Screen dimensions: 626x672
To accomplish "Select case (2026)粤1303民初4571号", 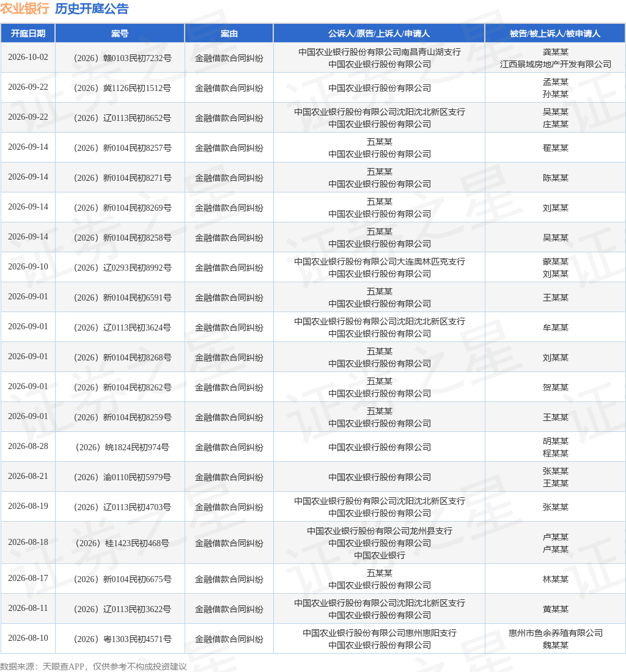I will (122, 640).
